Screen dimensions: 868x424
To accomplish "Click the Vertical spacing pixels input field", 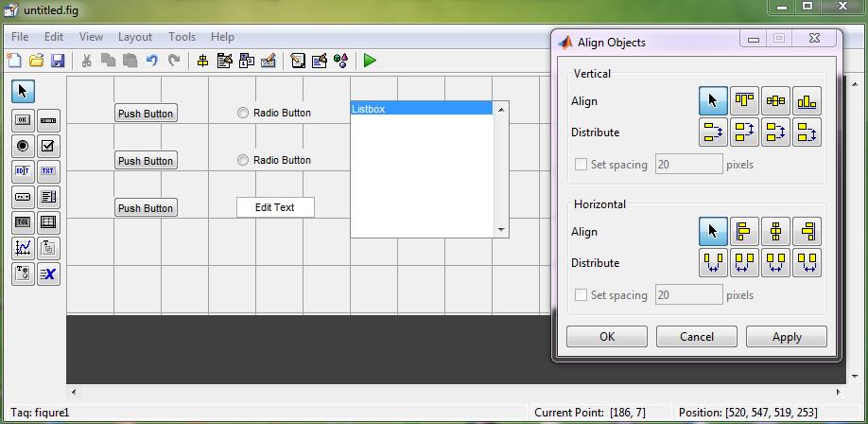I will point(689,165).
